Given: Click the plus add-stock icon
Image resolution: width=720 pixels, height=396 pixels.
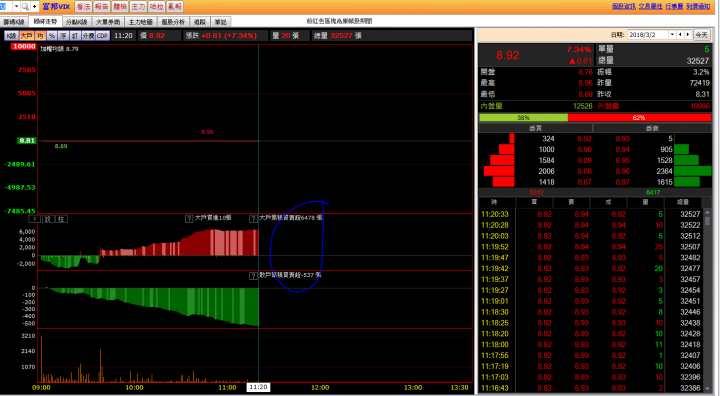Looking at the screenshot, I should (x=34, y=6).
